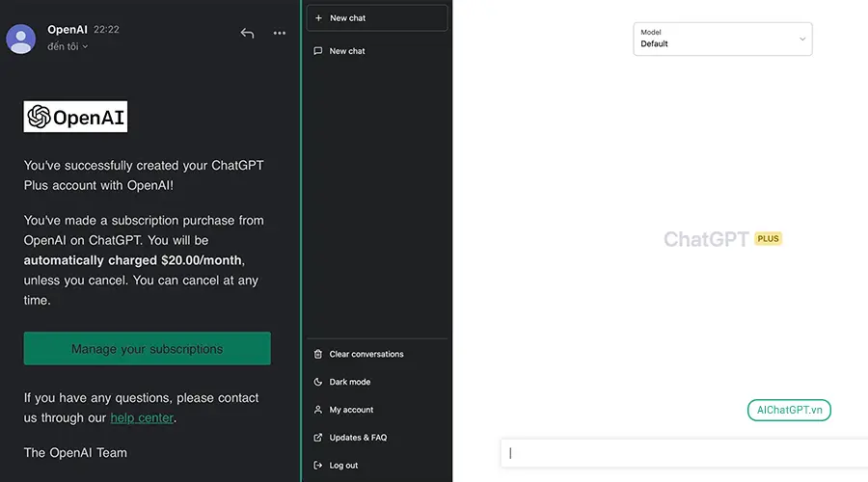Click the log out arrow icon
The width and height of the screenshot is (868, 482).
(317, 466)
